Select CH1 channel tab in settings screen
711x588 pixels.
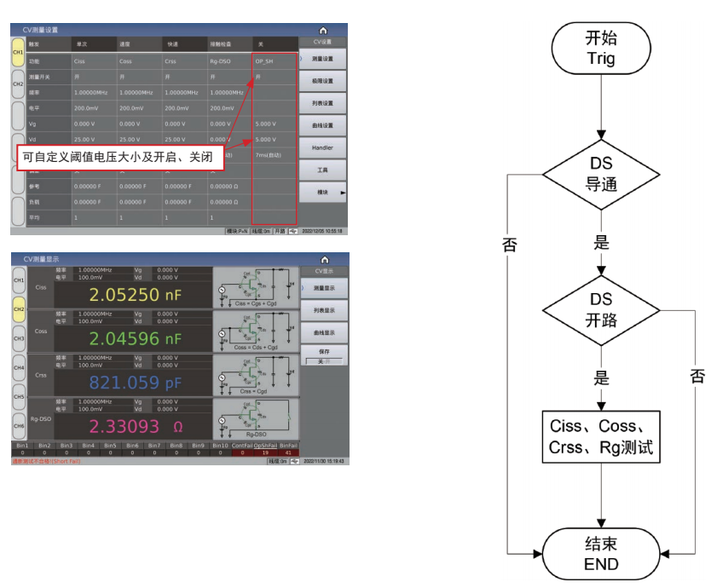click(x=18, y=53)
